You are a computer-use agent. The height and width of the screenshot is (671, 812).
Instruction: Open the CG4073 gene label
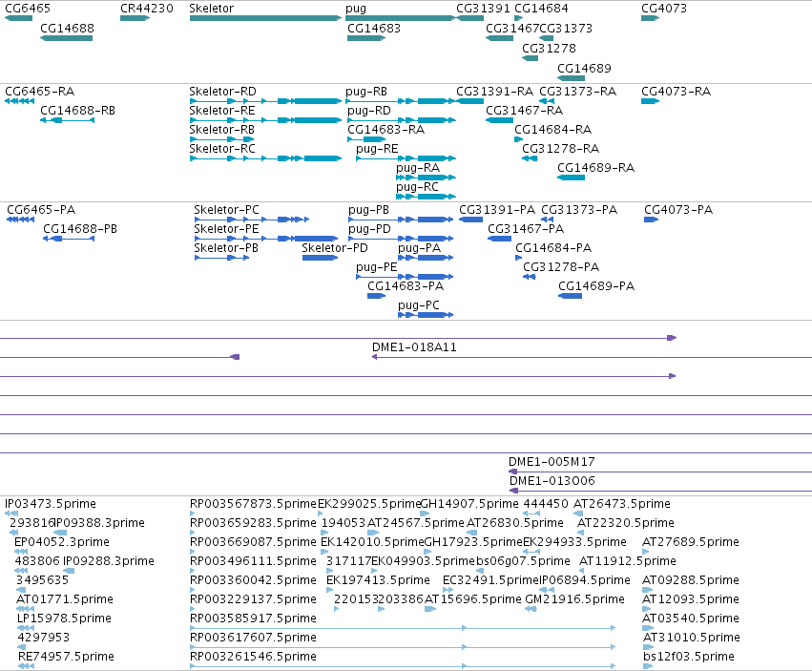point(664,9)
